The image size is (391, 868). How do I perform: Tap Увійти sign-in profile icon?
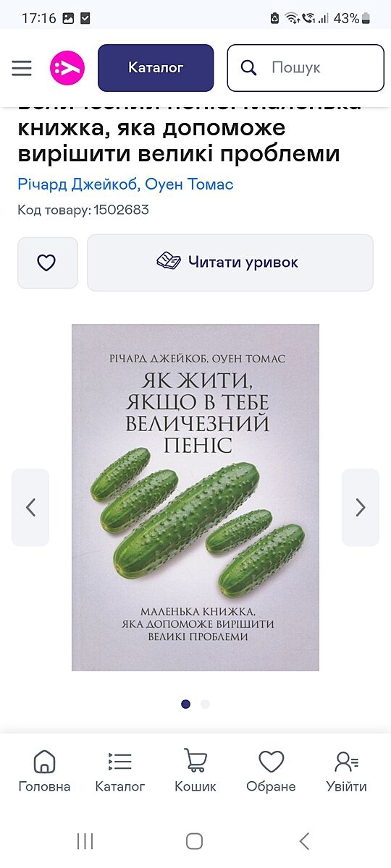[x=347, y=771]
